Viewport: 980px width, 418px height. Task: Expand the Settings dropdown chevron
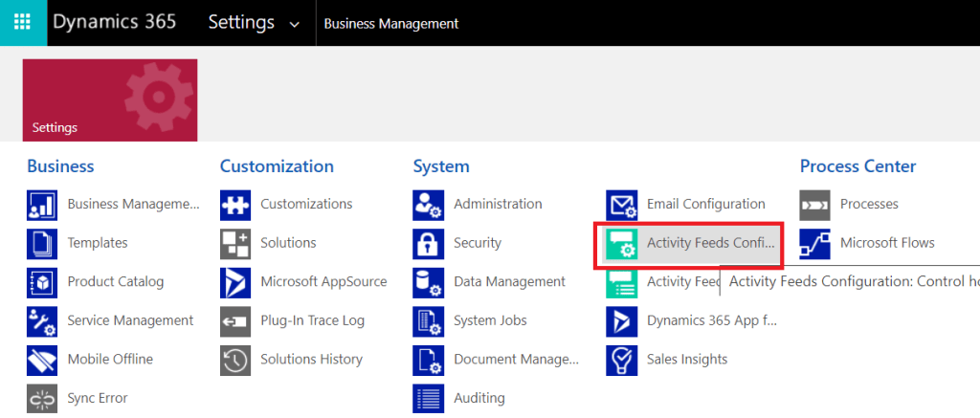[x=294, y=24]
